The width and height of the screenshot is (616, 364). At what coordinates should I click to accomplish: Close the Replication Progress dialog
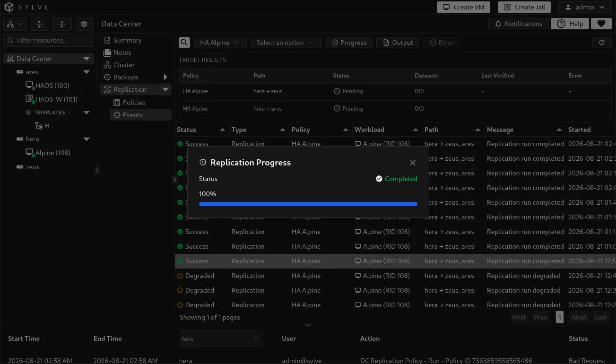click(413, 163)
